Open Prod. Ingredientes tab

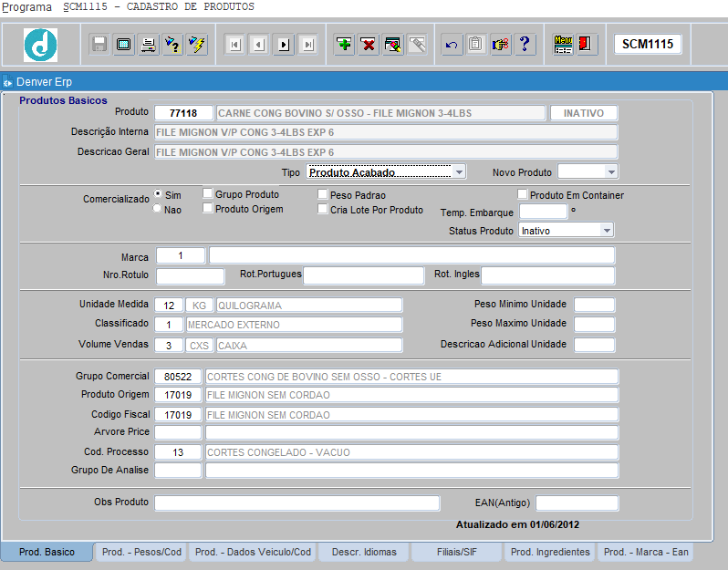tap(550, 552)
